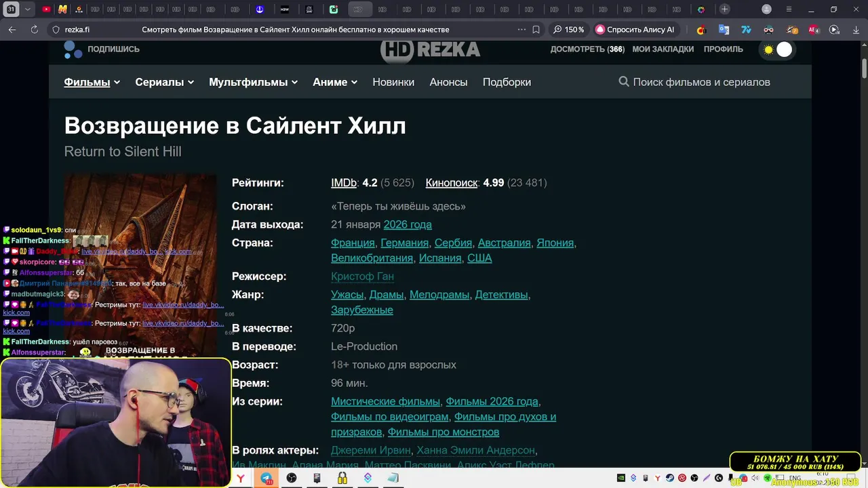This screenshot has width=868, height=488.
Task: Open ПРОФИЛЬ page
Action: click(x=724, y=49)
